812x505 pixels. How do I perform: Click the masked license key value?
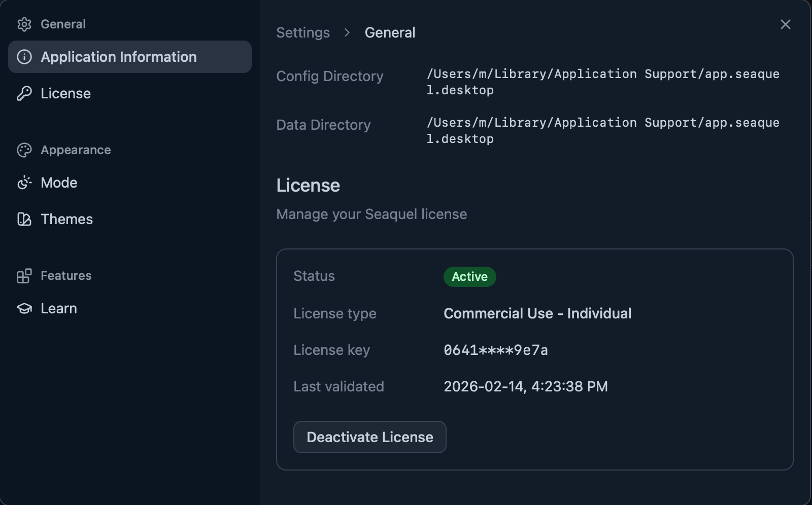[x=495, y=350]
